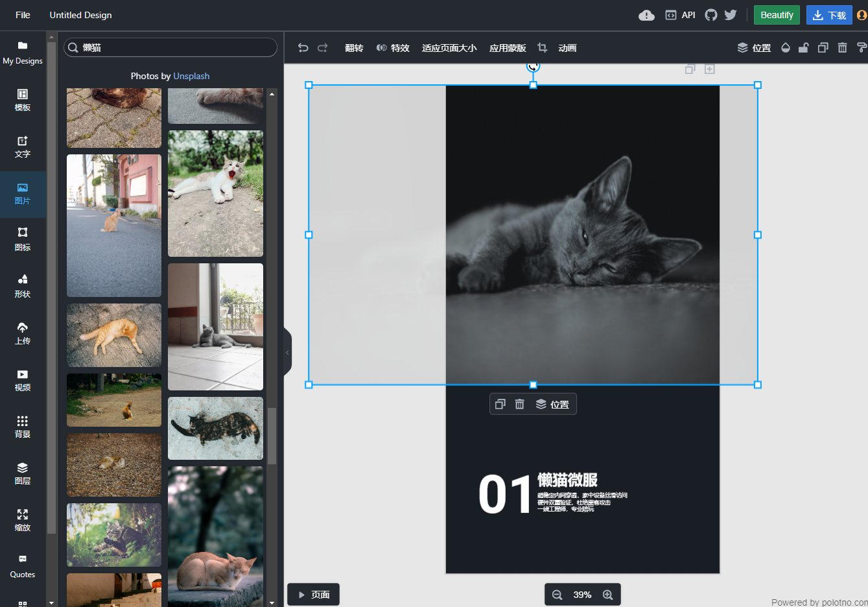The image size is (868, 607).
Task: Click the zoom in magnifier button
Action: click(607, 595)
